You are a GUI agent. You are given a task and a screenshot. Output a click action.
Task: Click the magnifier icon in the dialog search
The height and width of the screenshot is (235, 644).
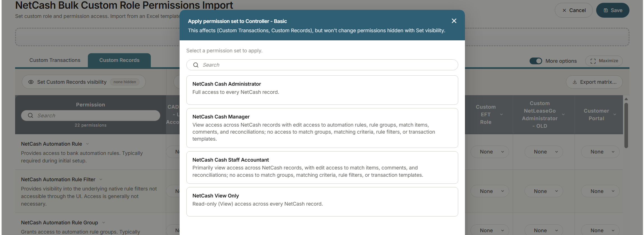(196, 65)
